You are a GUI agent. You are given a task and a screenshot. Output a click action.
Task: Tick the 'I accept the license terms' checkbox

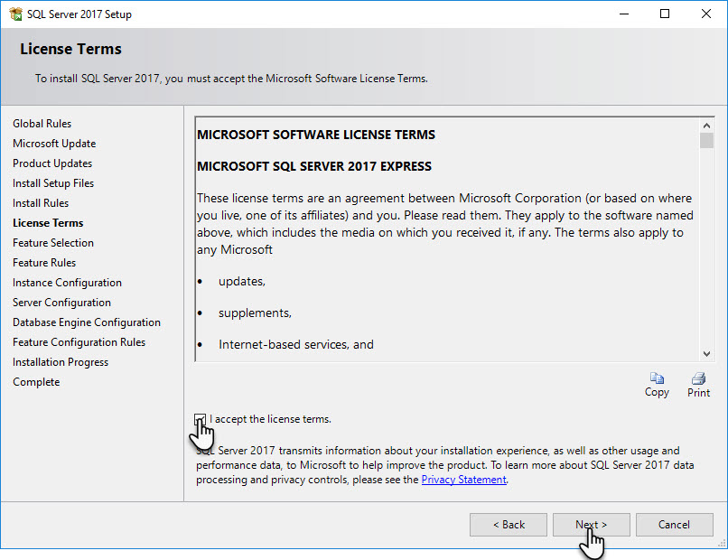[x=201, y=419]
